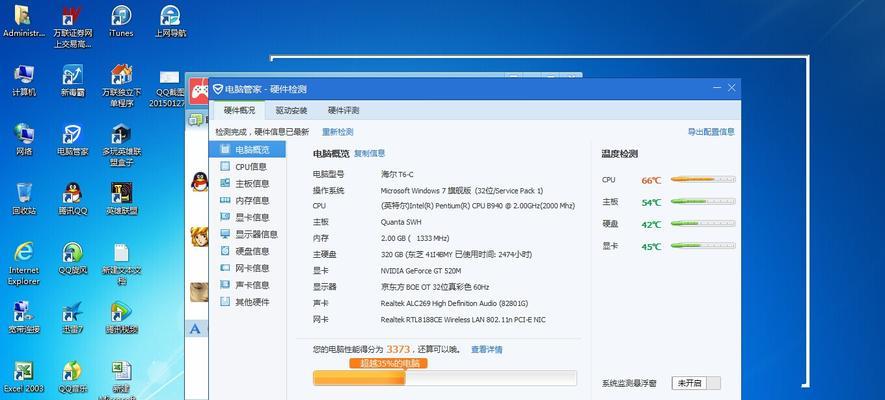
Task: Select the 多玩英雄联盟盒子 shortcut
Action: coord(121,145)
